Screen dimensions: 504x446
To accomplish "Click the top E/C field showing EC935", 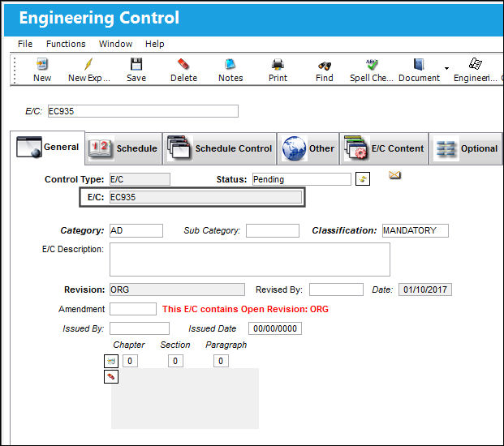I will (x=143, y=111).
